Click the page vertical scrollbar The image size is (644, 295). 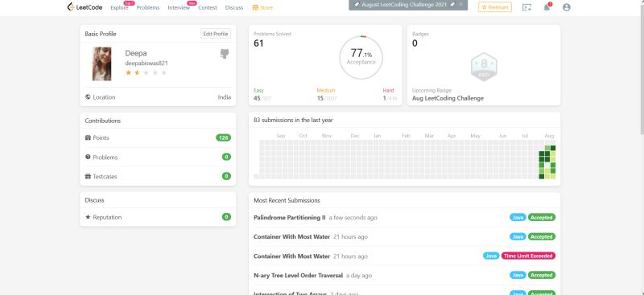pyautogui.click(x=642, y=70)
